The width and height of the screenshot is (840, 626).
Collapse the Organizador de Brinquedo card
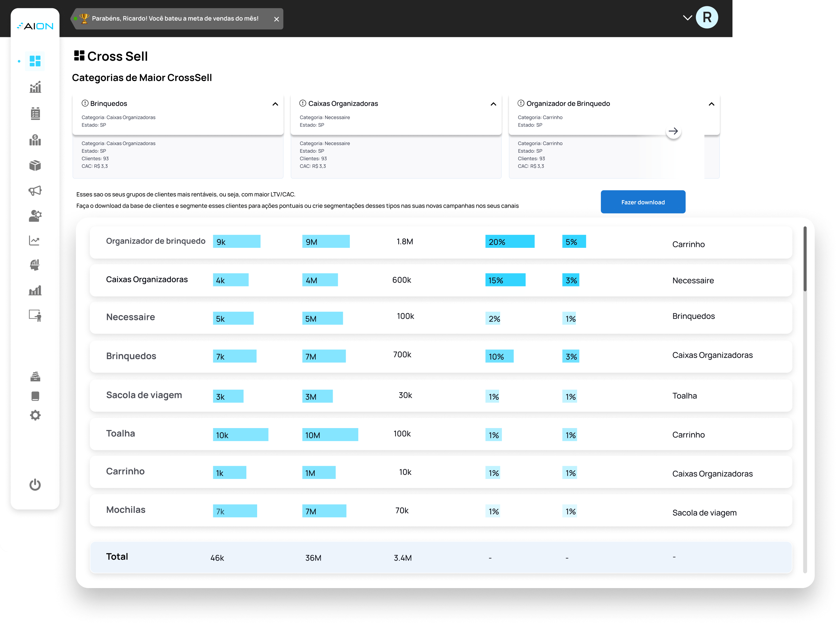click(712, 103)
